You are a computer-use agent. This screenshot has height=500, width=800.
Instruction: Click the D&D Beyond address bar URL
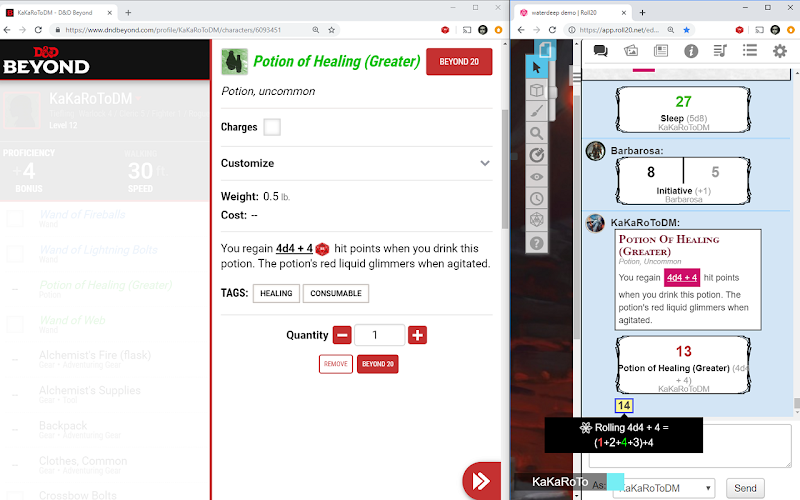click(173, 30)
